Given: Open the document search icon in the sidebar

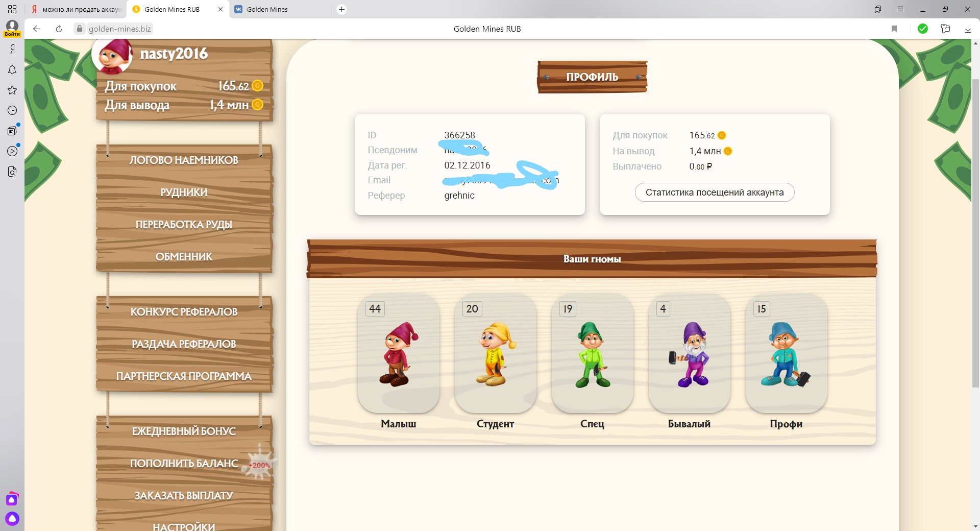Looking at the screenshot, I should click(x=12, y=172).
